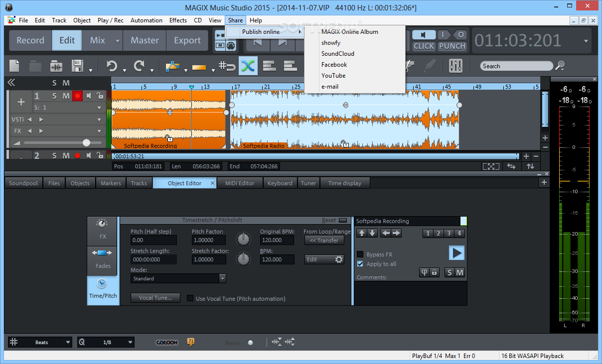Select SoundCloud from Publish online submenu
The height and width of the screenshot is (364, 602).
[338, 54]
